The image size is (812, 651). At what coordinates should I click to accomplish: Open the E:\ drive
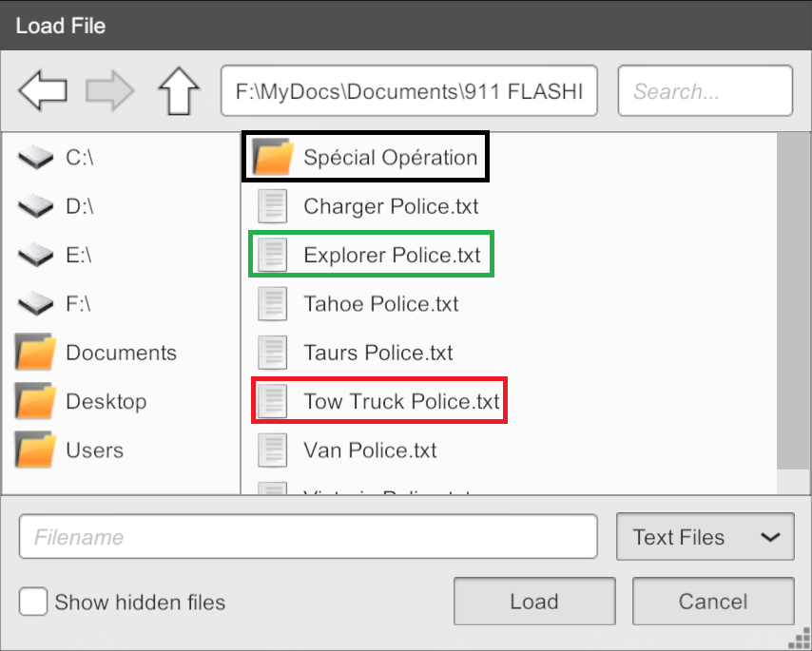[79, 255]
